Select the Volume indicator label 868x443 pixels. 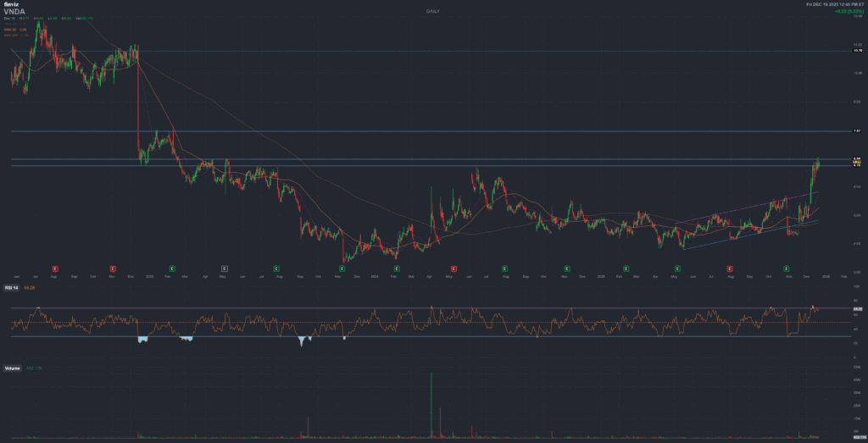13,369
